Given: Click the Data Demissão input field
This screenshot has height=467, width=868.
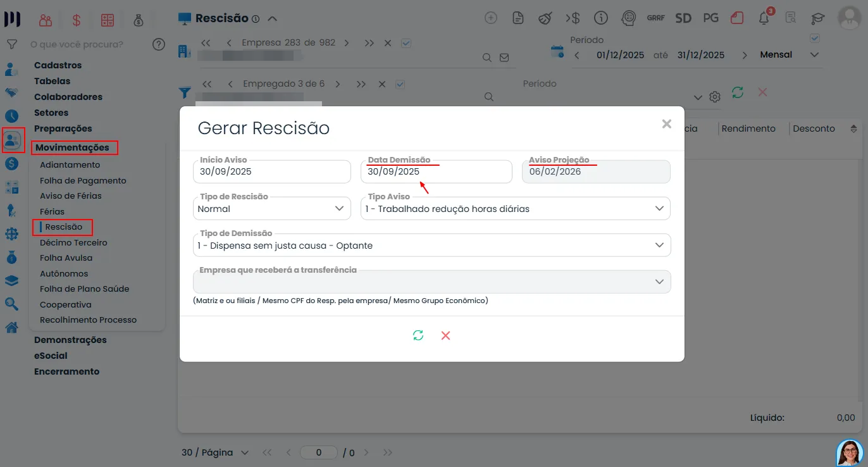Looking at the screenshot, I should 437,171.
